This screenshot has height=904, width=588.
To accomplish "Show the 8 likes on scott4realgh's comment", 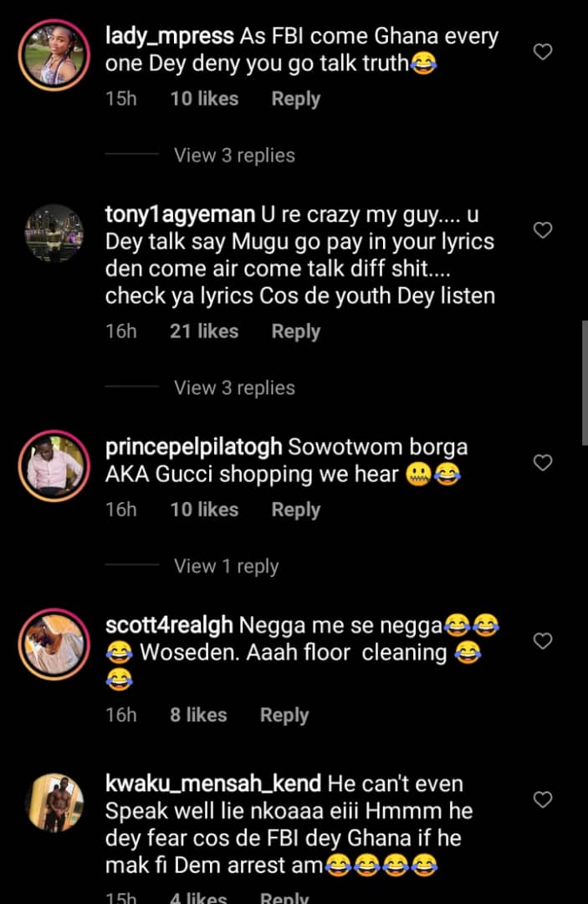I will [x=198, y=716].
